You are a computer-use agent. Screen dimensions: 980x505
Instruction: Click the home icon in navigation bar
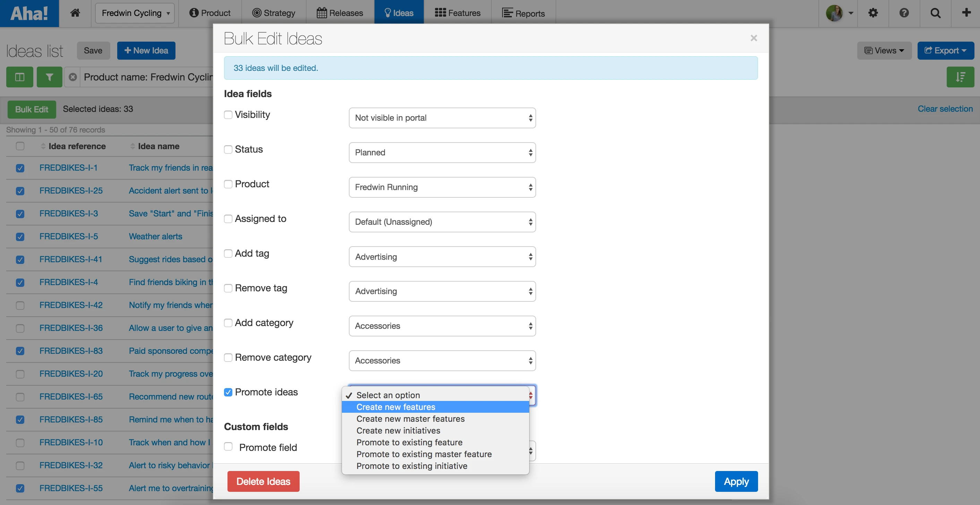pos(75,13)
